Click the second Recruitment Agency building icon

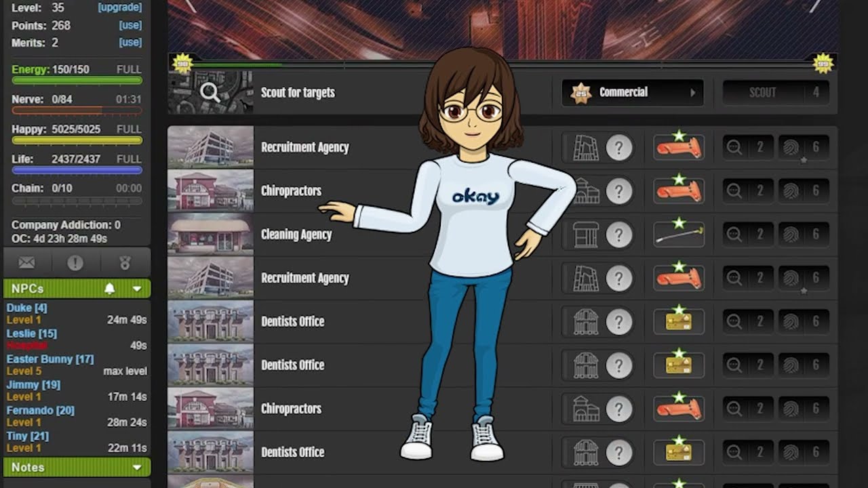point(585,278)
